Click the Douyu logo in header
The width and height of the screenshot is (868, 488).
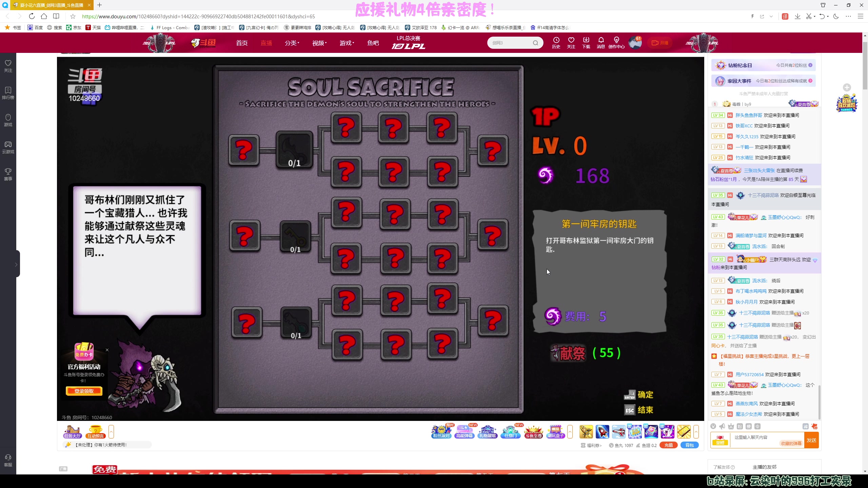click(203, 43)
